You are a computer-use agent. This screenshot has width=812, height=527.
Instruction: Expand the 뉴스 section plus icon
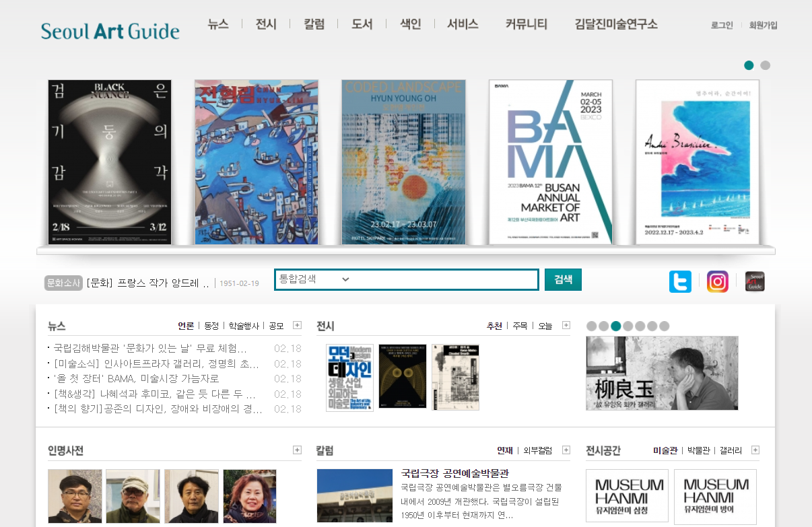click(x=297, y=326)
